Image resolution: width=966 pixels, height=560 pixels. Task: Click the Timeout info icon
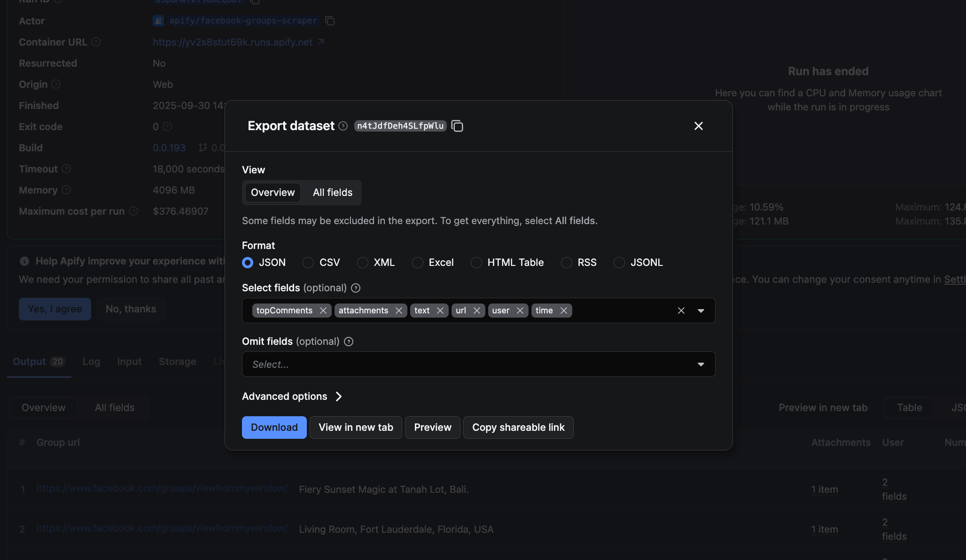[66, 169]
